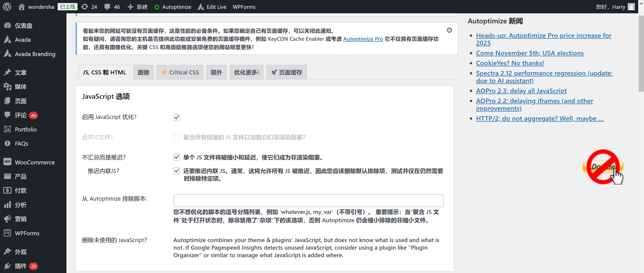Viewport: 644px width, 273px height.
Task: Click the script exclusion input field
Action: point(308,201)
